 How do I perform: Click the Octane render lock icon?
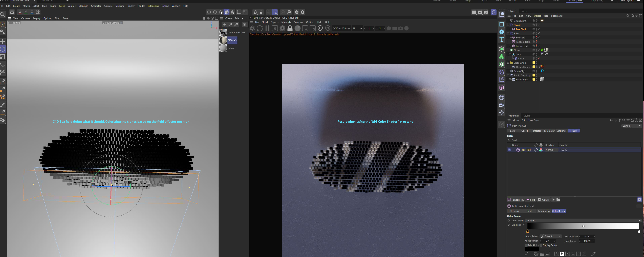click(290, 29)
